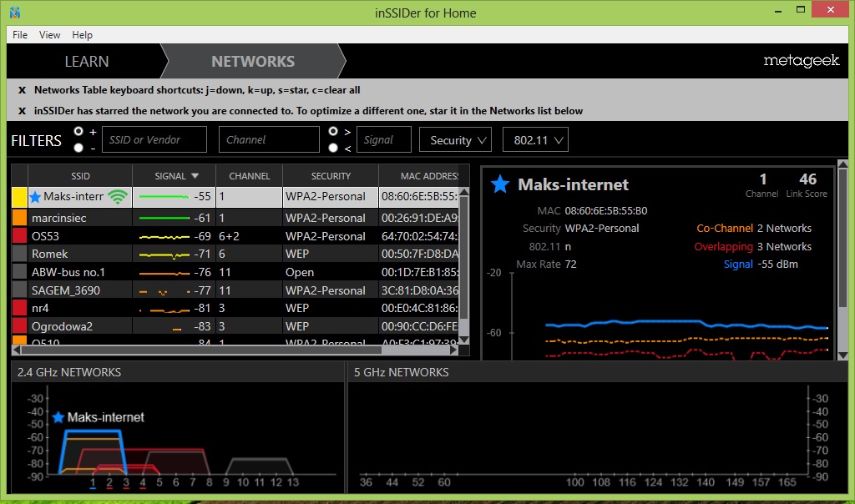This screenshot has width=855, height=504.
Task: Click red color swatch of nr4 row
Action: click(x=20, y=308)
